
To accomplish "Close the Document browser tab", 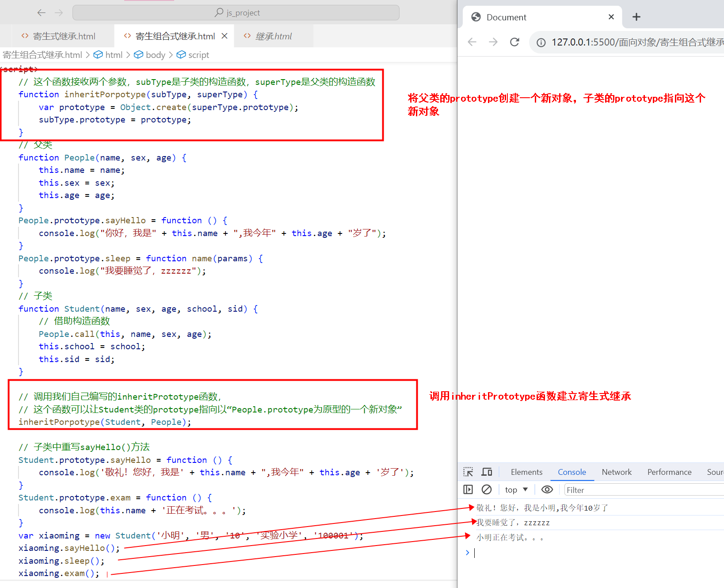I will point(611,17).
